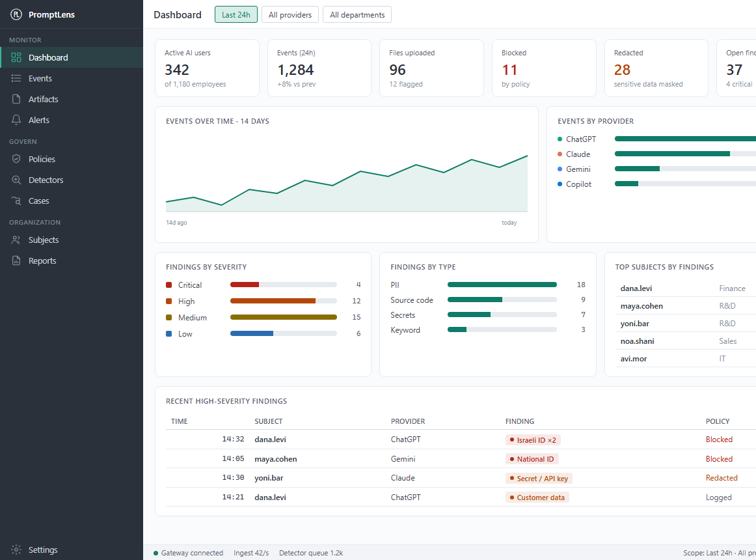This screenshot has height=560, width=756.
Task: Open the Reports page
Action: point(72,260)
